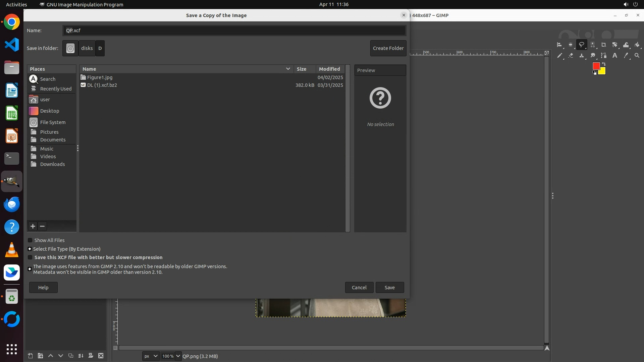
Task: Click the delete layer icon
Action: 101,356
